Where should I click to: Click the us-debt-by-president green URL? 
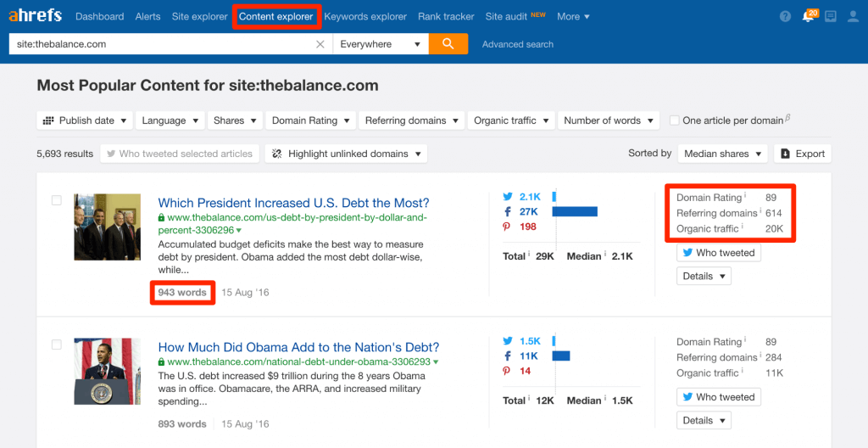click(292, 223)
